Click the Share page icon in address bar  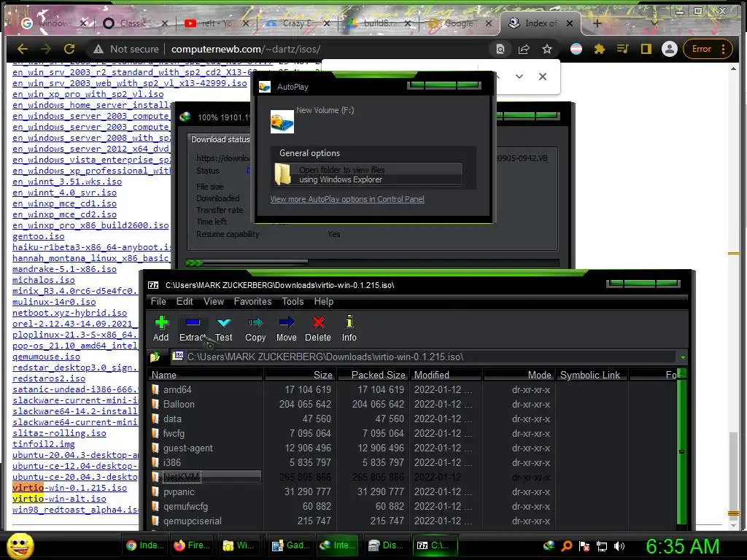pos(524,49)
